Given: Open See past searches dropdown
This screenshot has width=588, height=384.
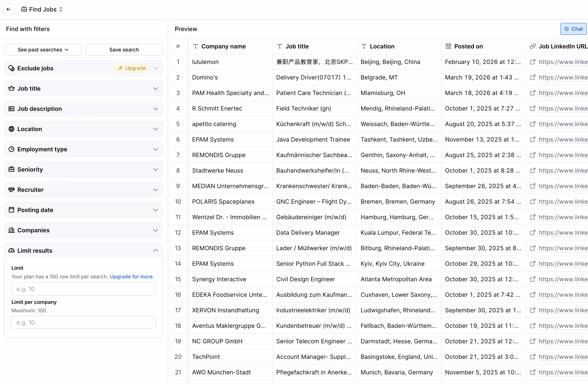Looking at the screenshot, I should tap(43, 50).
